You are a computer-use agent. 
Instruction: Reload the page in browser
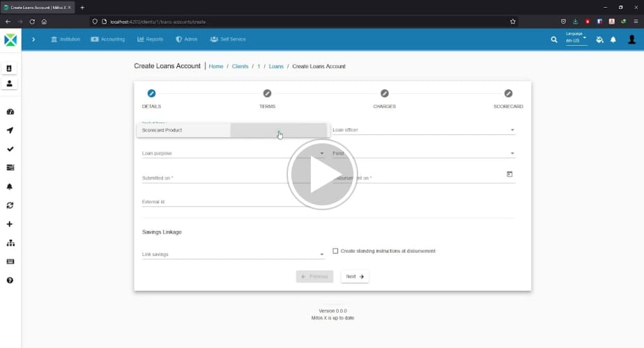32,22
